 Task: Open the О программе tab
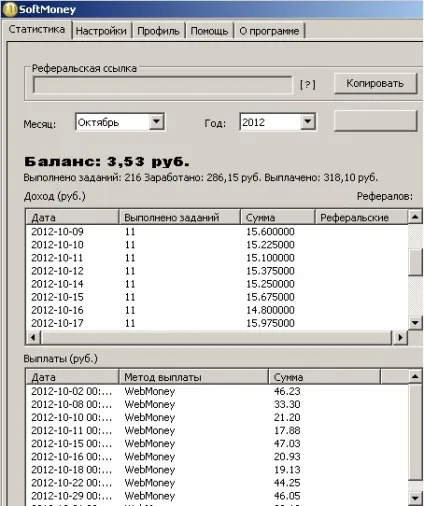269,31
